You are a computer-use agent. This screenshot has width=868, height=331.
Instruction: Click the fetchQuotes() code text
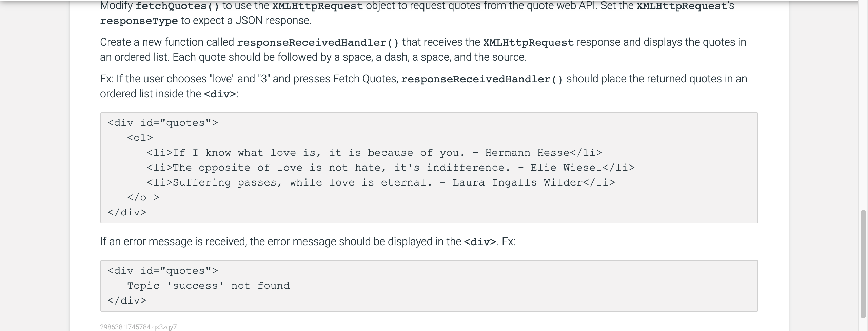[177, 6]
